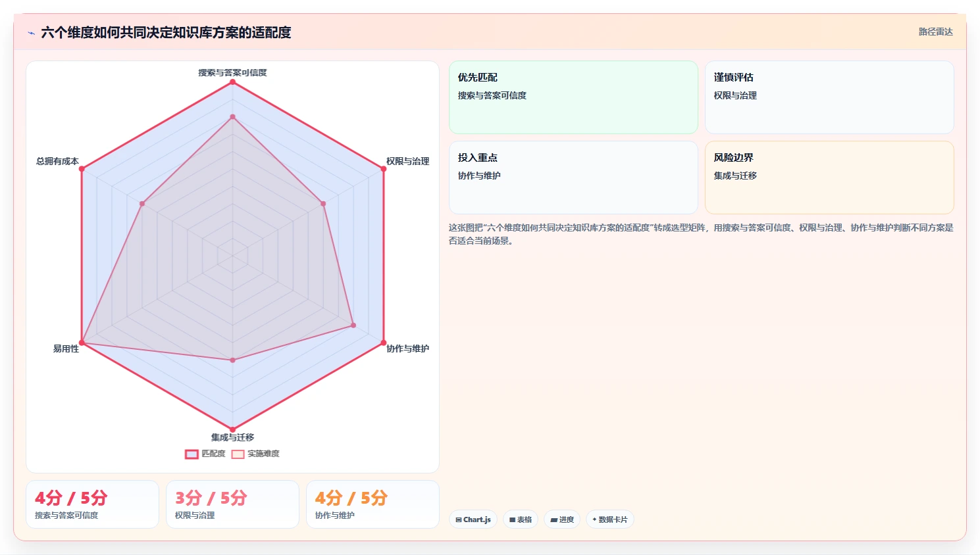Click the Chart.js tag chip
The width and height of the screenshot is (980, 555).
[x=473, y=519]
